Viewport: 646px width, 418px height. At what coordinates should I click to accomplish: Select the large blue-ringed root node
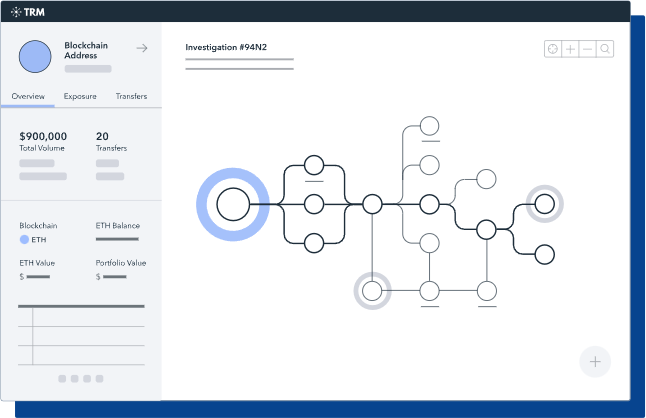coord(233,204)
